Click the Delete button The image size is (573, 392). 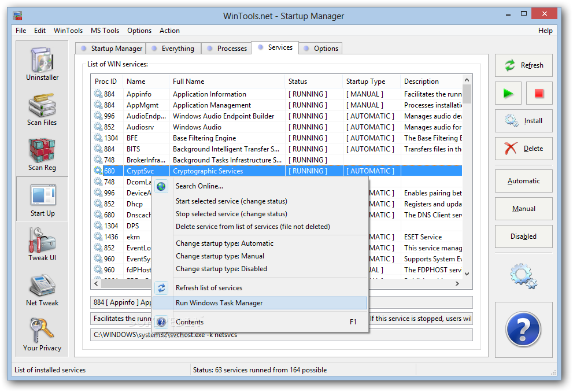(524, 149)
